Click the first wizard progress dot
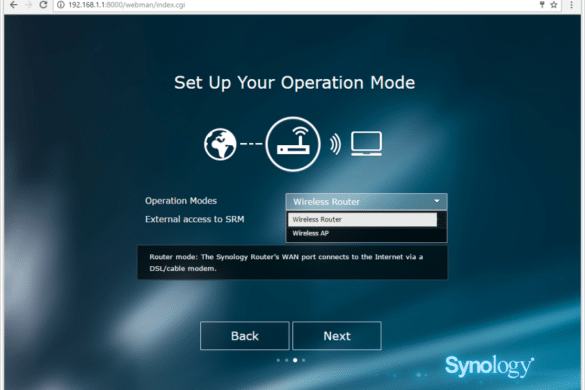Viewport: 585px width, 390px height. click(x=278, y=360)
